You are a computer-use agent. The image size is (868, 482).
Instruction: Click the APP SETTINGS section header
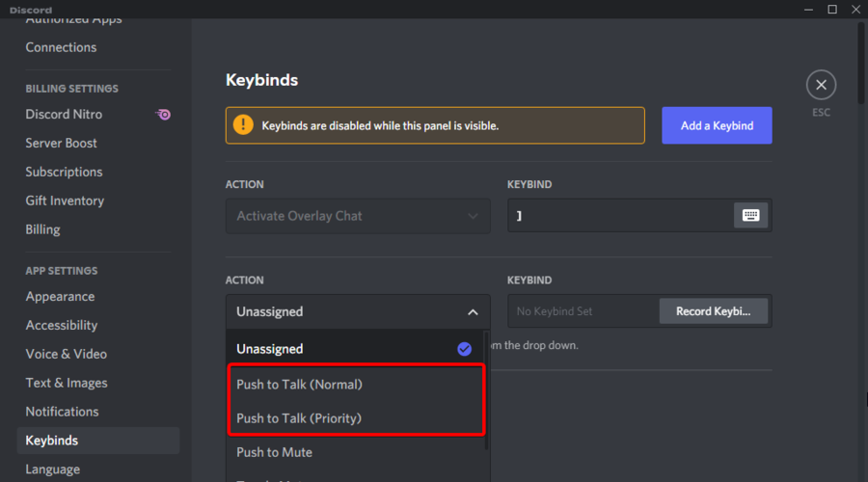coord(62,271)
